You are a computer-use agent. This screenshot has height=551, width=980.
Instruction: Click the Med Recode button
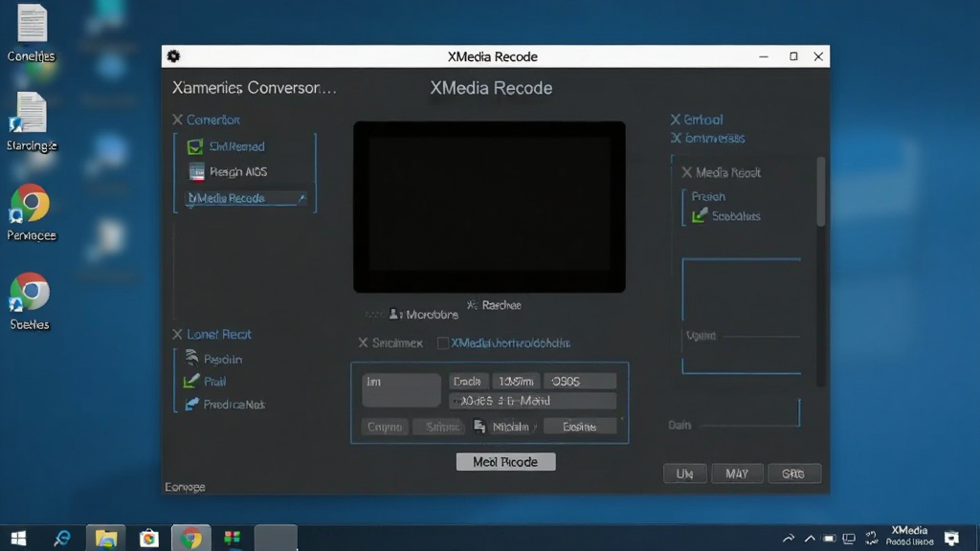505,462
